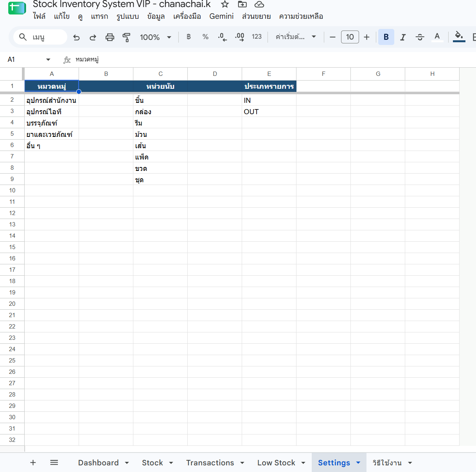476x472 pixels.
Task: Open the เครื่องมือ menu
Action: [187, 16]
